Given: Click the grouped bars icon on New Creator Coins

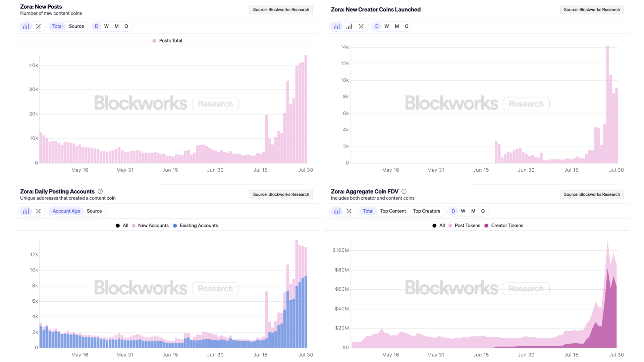Looking at the screenshot, I should [x=349, y=26].
